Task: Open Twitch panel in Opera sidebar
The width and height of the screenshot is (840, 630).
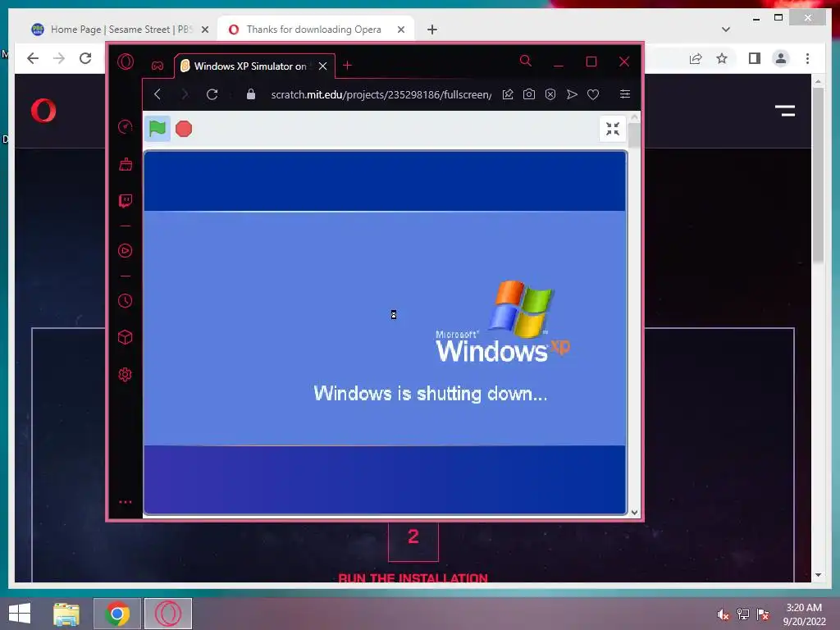Action: coord(126,201)
